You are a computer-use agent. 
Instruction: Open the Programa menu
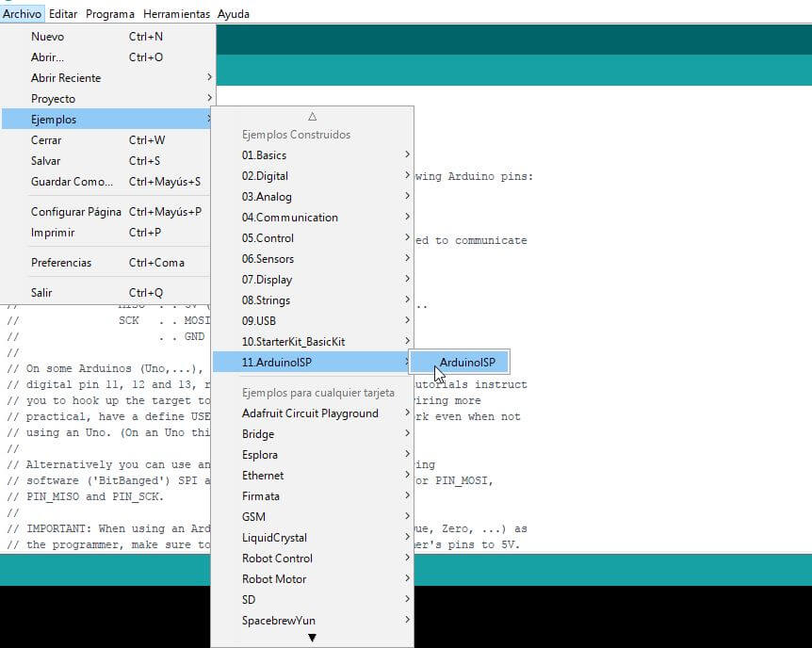pos(110,14)
